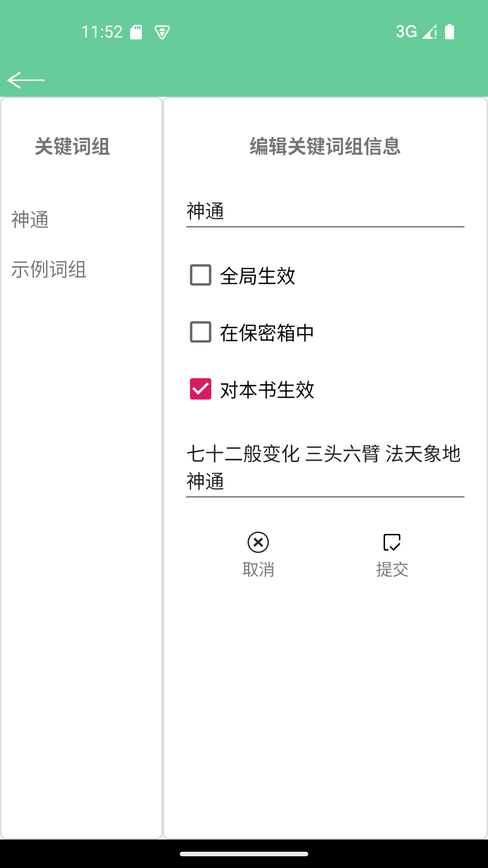Click the battery icon in status bar
488x868 pixels.
click(450, 31)
